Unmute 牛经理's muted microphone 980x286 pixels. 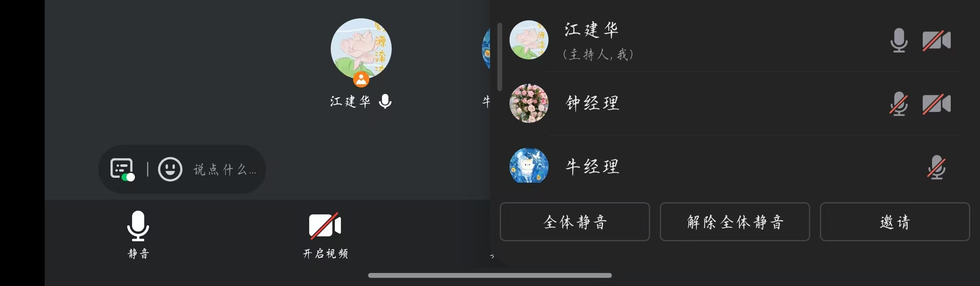coord(937,167)
